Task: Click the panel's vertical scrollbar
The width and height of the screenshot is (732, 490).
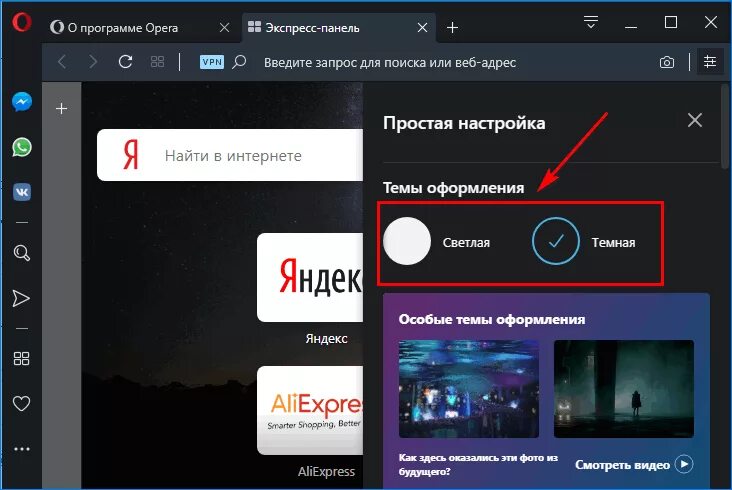Action: pyautogui.click(x=725, y=126)
